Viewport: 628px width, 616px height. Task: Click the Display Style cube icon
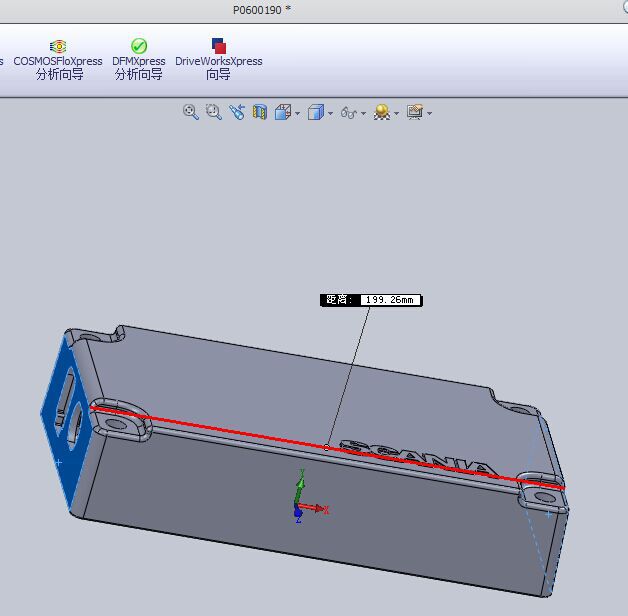tap(316, 113)
